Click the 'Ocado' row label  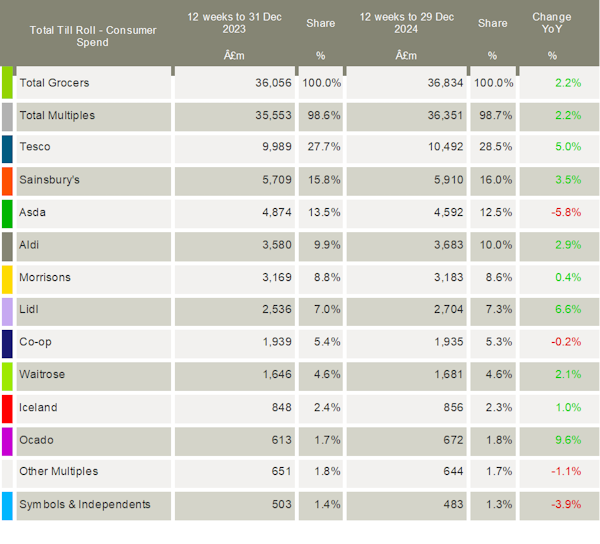[36, 440]
